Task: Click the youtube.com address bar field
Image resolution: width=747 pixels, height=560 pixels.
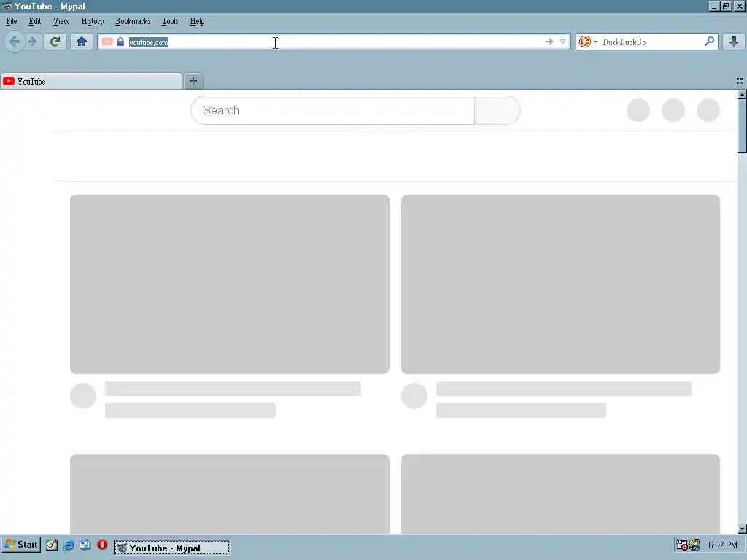Action: (x=333, y=42)
